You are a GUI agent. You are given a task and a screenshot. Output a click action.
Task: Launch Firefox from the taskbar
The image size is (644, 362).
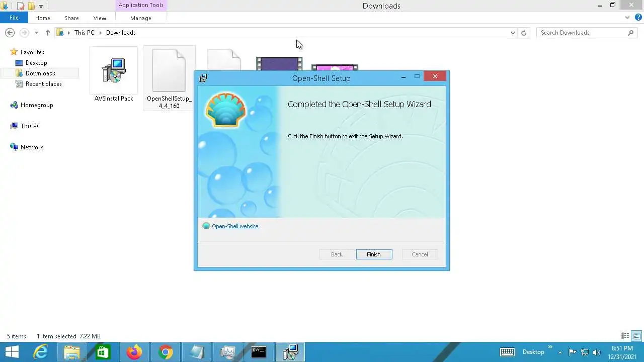coord(134,352)
